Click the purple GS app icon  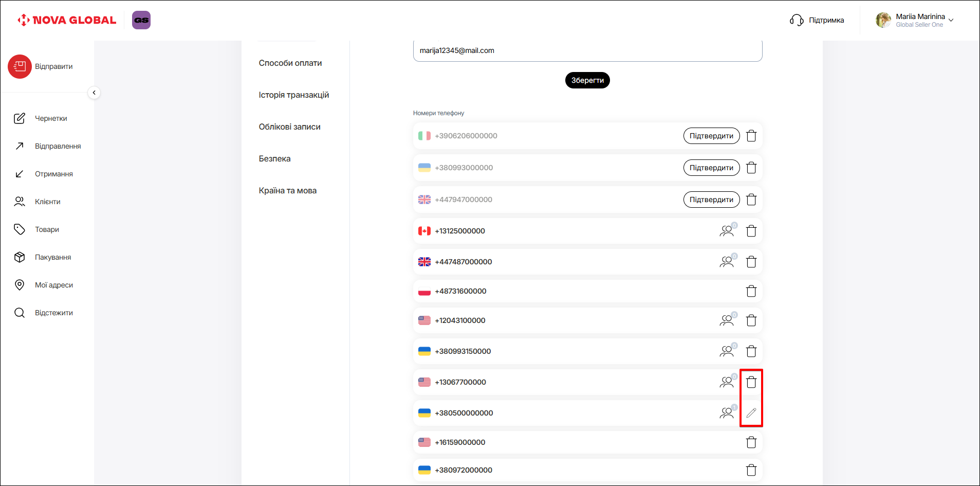(141, 20)
